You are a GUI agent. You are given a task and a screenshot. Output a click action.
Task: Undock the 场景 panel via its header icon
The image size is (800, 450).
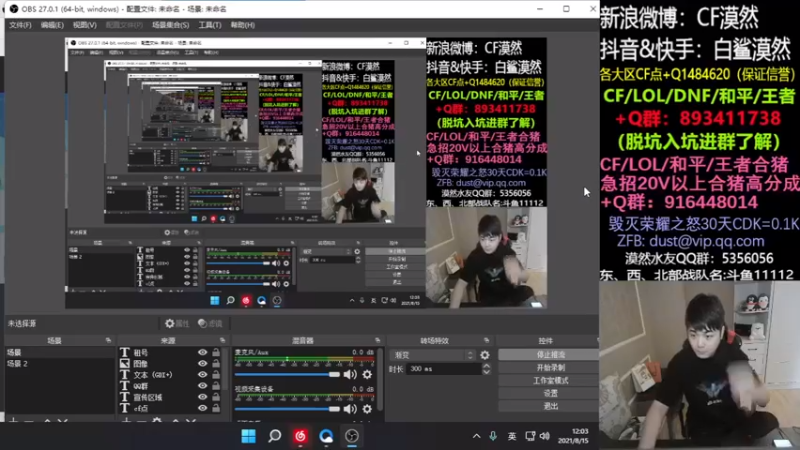(108, 340)
